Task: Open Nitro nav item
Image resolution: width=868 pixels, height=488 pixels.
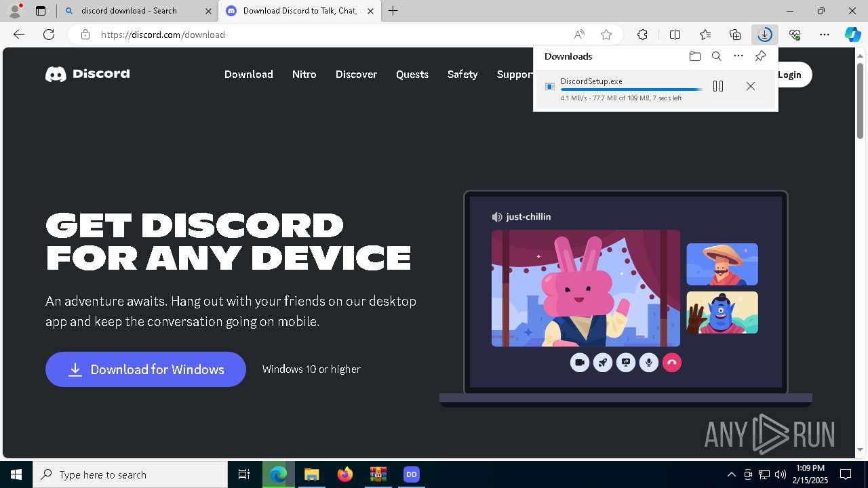Action: pos(304,75)
